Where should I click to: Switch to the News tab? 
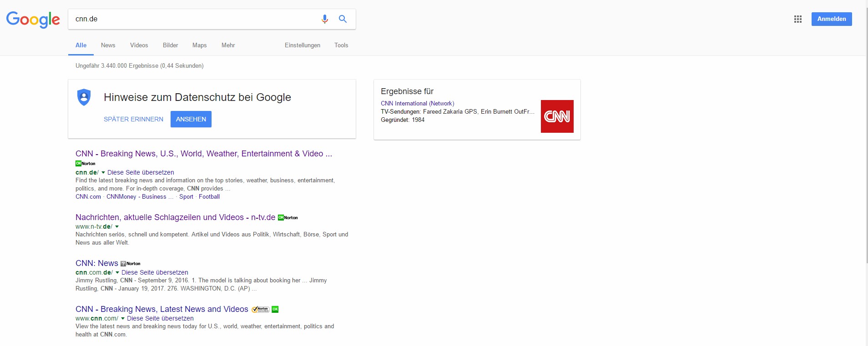[108, 45]
